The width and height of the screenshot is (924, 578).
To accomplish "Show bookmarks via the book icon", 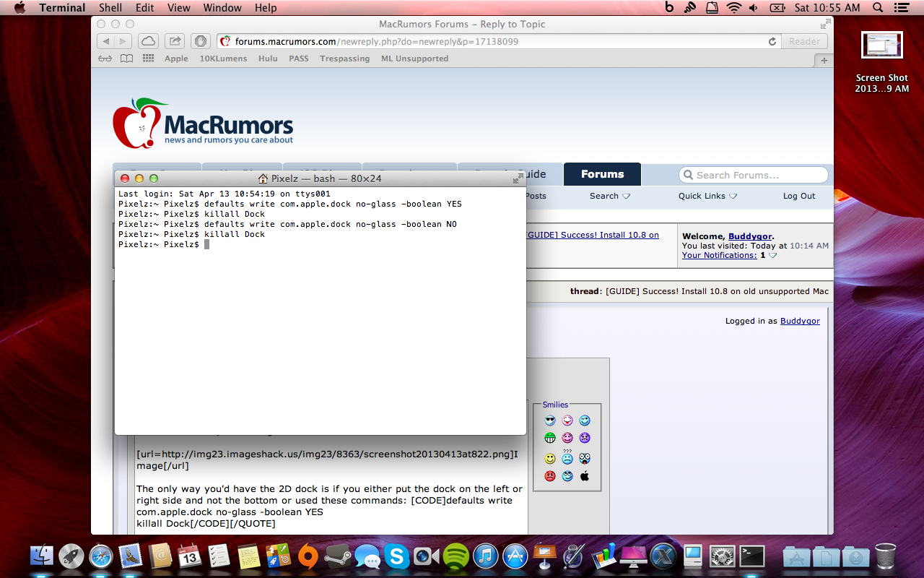I will (127, 59).
